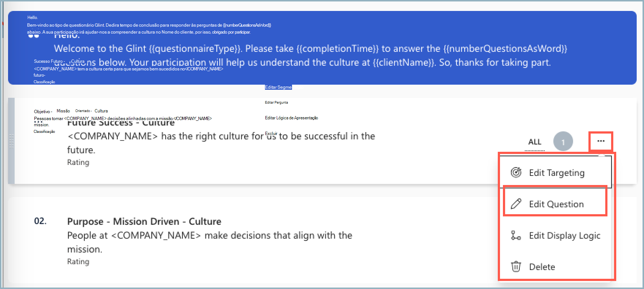
Task: Select the Edit Display Logic menu entry
Action: click(x=564, y=236)
